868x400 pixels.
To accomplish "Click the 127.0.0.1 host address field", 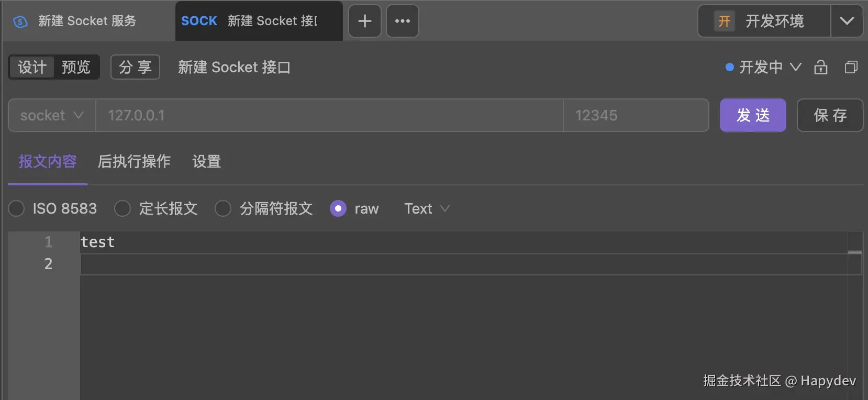I will tap(329, 115).
